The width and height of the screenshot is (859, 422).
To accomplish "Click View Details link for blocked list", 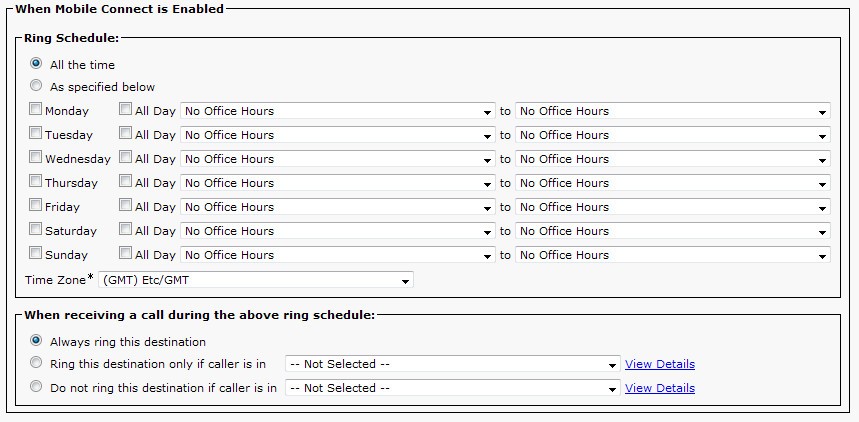I will point(660,388).
